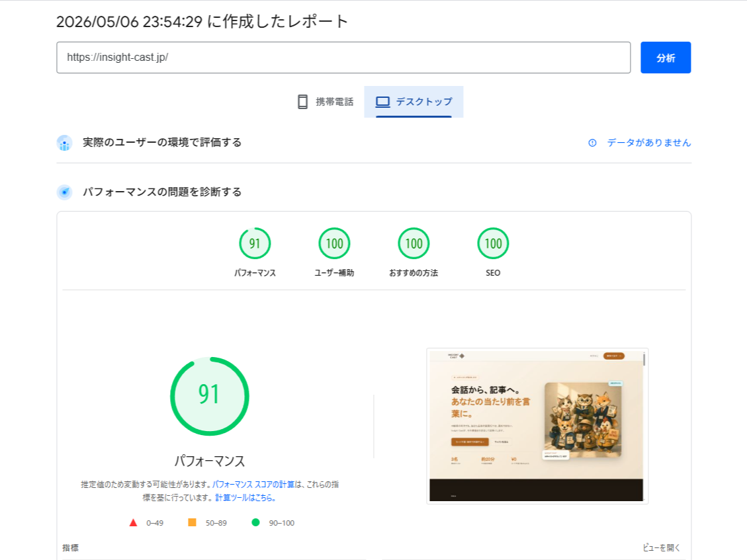Click the desktop laptop icon
The height and width of the screenshot is (560, 747).
tap(382, 102)
